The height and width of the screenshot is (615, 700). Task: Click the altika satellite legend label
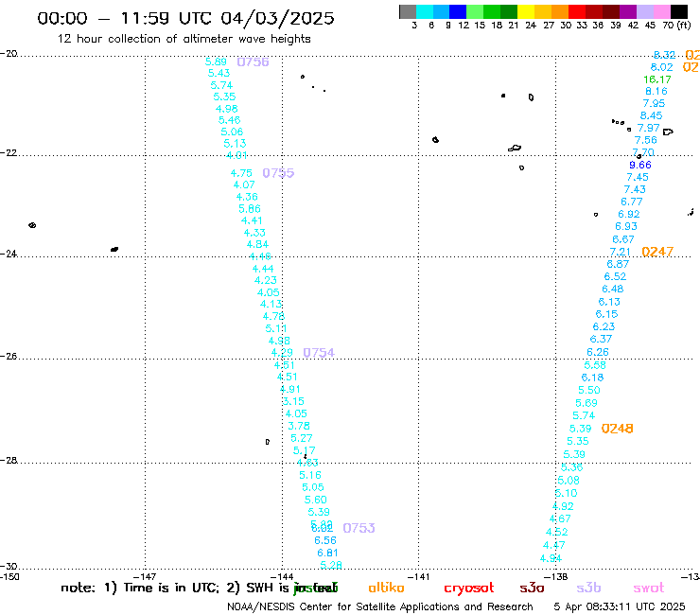[x=386, y=588]
